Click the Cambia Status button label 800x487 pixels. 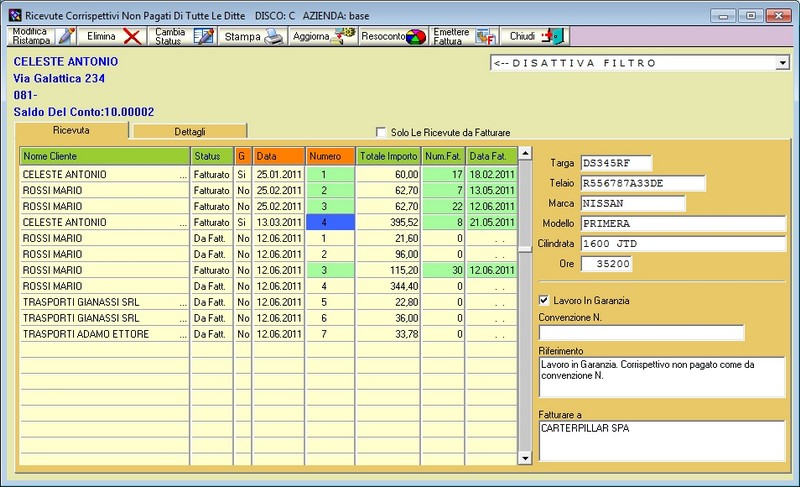pos(170,36)
